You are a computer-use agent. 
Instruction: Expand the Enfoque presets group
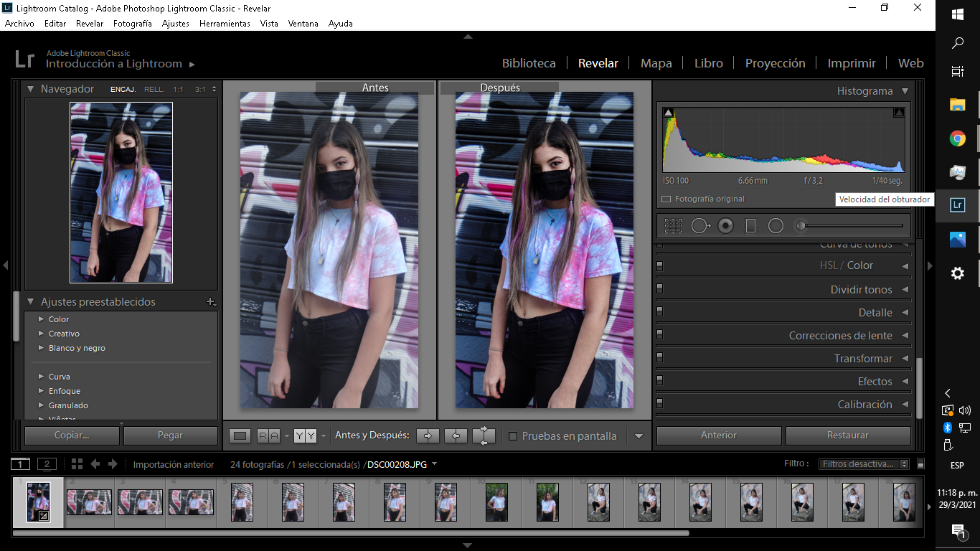(x=41, y=391)
